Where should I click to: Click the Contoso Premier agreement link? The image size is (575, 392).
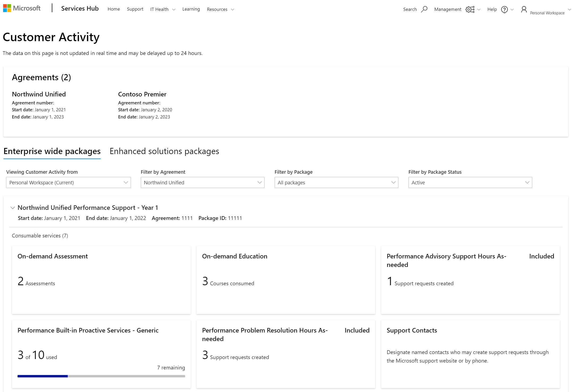(142, 94)
